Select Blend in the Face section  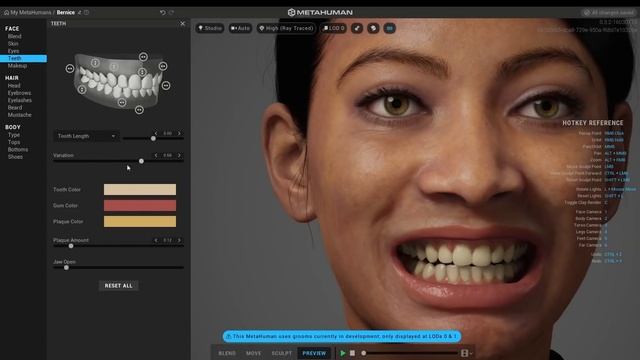click(x=14, y=36)
